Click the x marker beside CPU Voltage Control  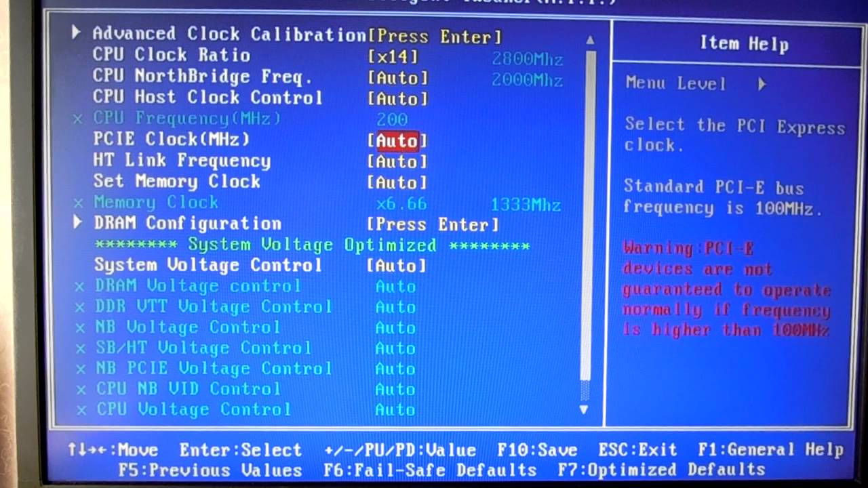tap(82, 410)
